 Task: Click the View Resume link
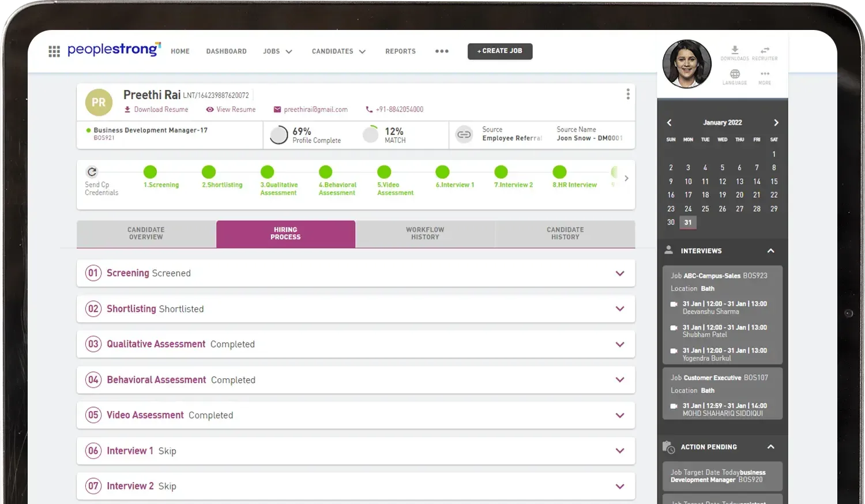coord(236,109)
